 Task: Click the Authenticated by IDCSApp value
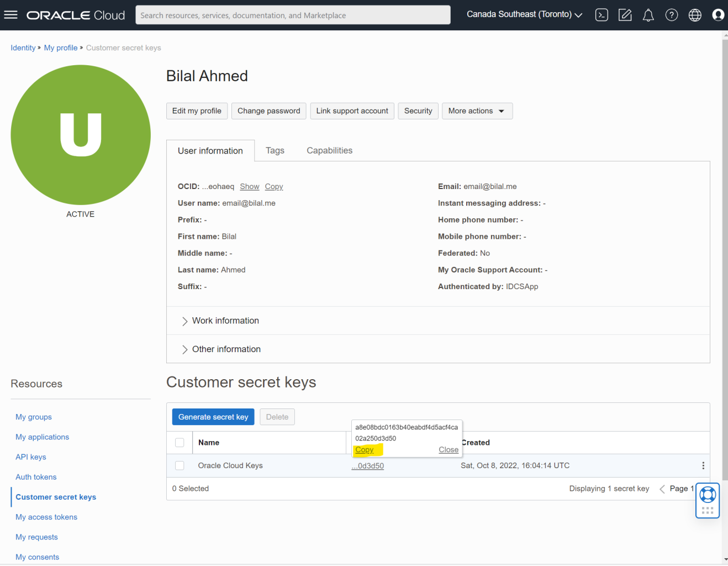click(522, 287)
